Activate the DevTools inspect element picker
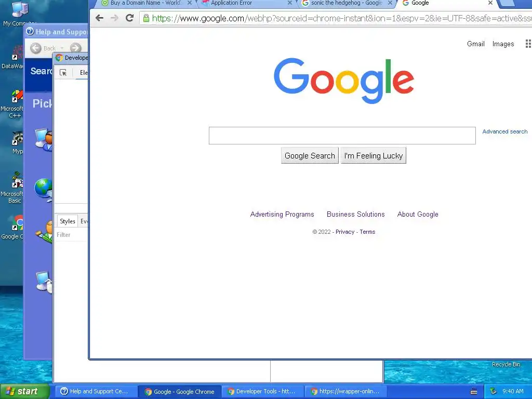The height and width of the screenshot is (399, 532). (x=63, y=72)
